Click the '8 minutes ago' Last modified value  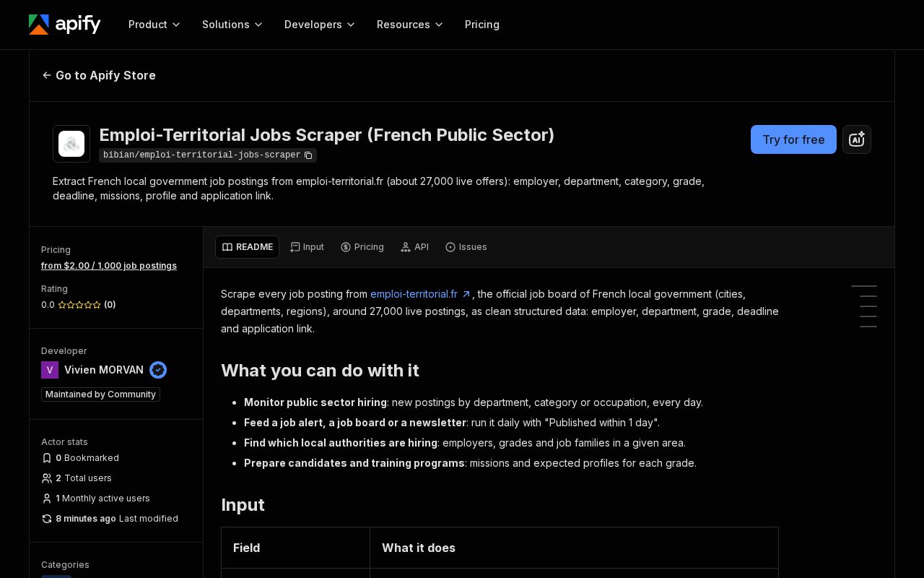point(86,519)
